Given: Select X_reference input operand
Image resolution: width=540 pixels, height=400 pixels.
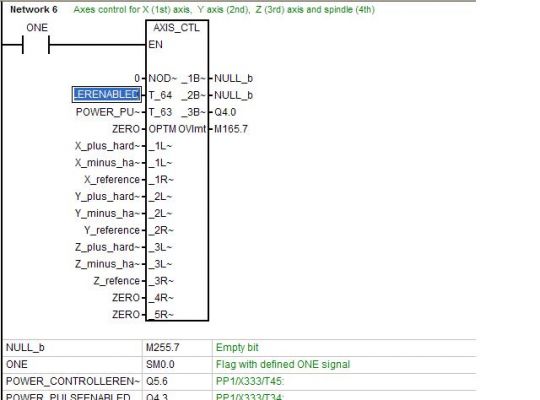Looking at the screenshot, I should pyautogui.click(x=112, y=180).
